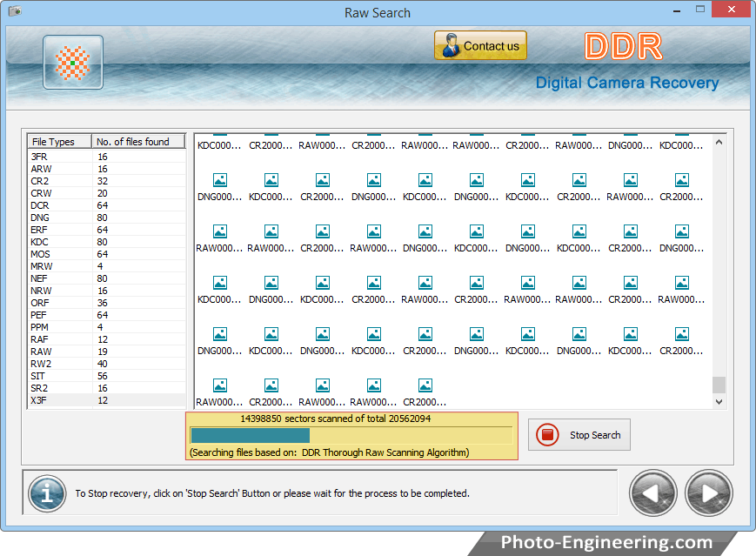This screenshot has width=756, height=556.
Task: Select the PPM file type row
Action: [106, 327]
